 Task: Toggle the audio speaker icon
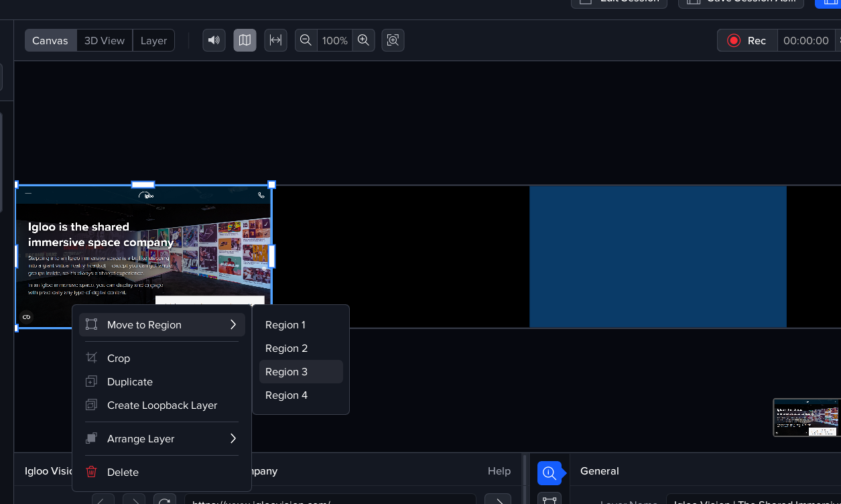[x=214, y=40]
